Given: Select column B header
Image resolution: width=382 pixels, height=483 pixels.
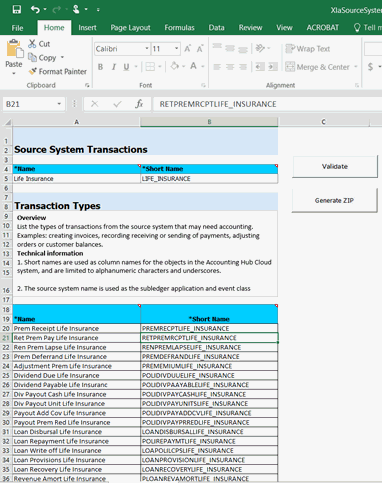Looking at the screenshot, I should tap(209, 122).
